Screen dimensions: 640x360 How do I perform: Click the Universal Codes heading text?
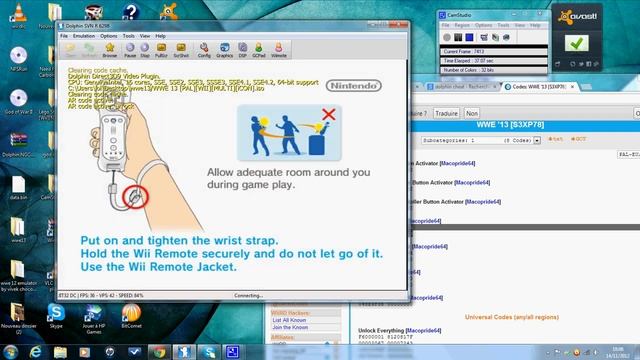pyautogui.click(x=511, y=317)
